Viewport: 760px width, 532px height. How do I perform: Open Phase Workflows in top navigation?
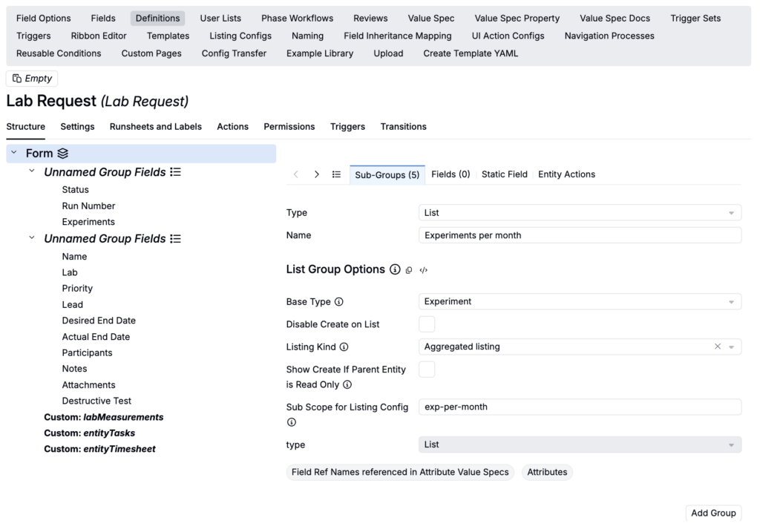click(297, 19)
